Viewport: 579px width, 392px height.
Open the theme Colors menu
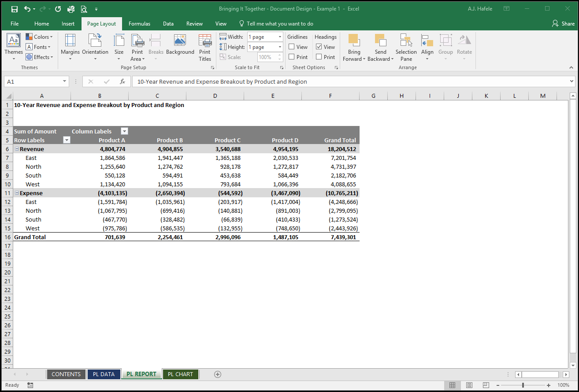(x=39, y=37)
